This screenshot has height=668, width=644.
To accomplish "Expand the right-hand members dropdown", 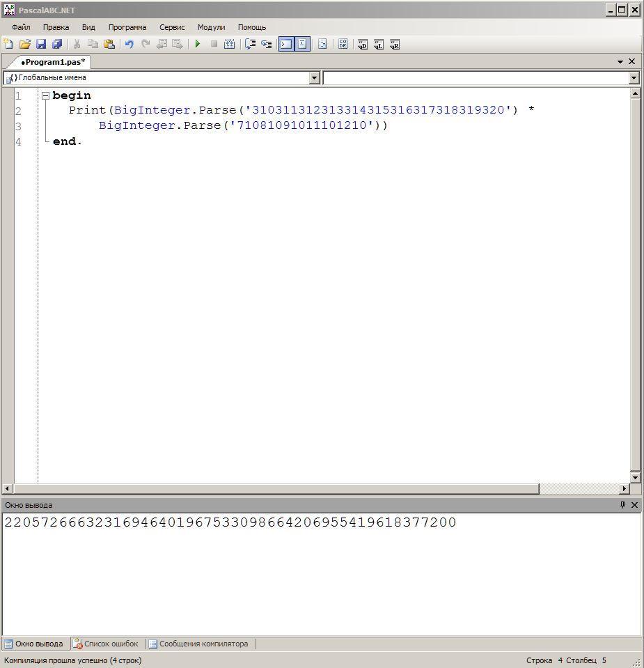I will [x=634, y=78].
